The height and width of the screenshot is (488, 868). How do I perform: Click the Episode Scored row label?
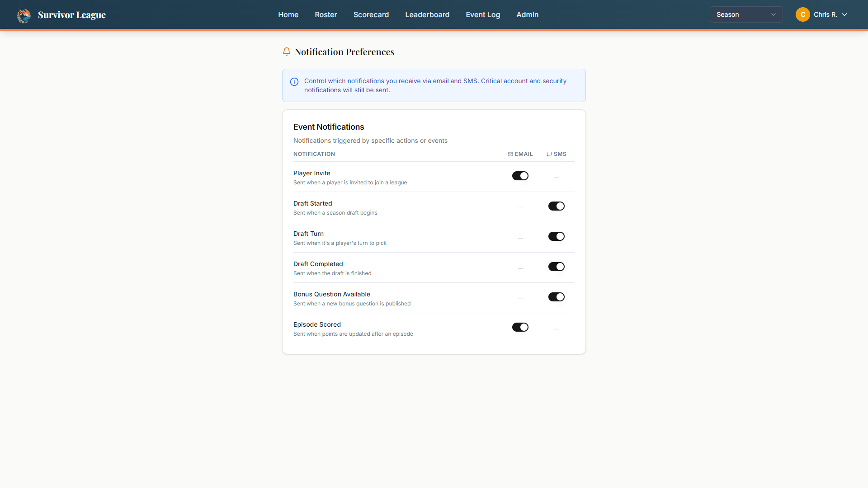tap(317, 324)
